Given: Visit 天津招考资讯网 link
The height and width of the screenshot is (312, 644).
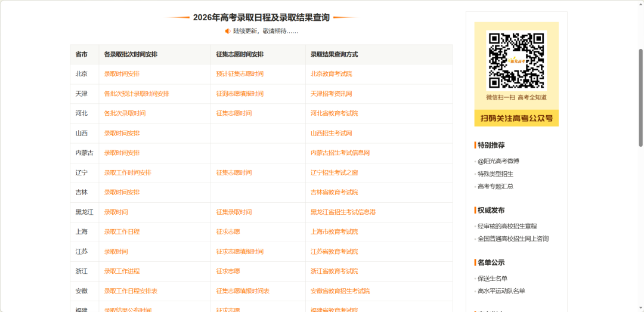Looking at the screenshot, I should pyautogui.click(x=332, y=94).
